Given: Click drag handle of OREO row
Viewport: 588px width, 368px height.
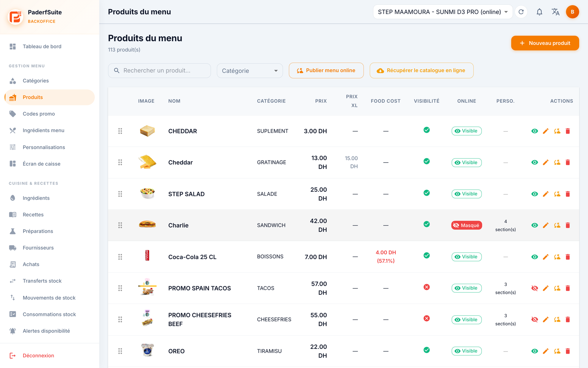Looking at the screenshot, I should (120, 351).
